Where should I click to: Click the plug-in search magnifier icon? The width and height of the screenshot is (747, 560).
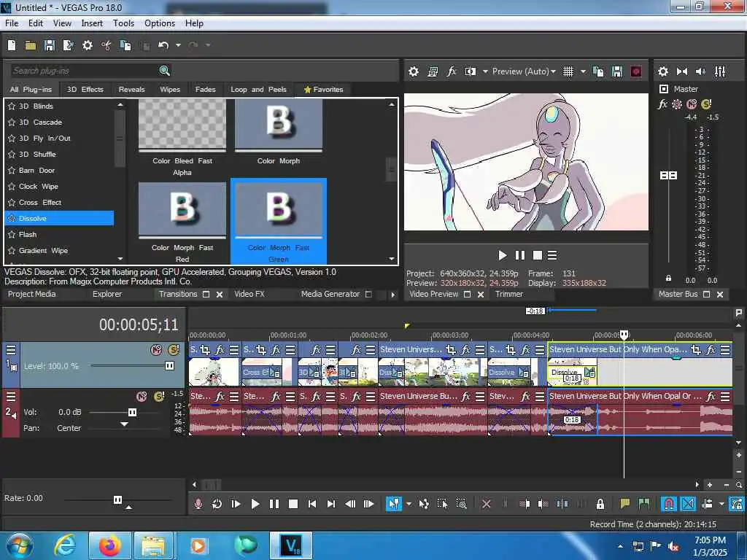pyautogui.click(x=164, y=71)
